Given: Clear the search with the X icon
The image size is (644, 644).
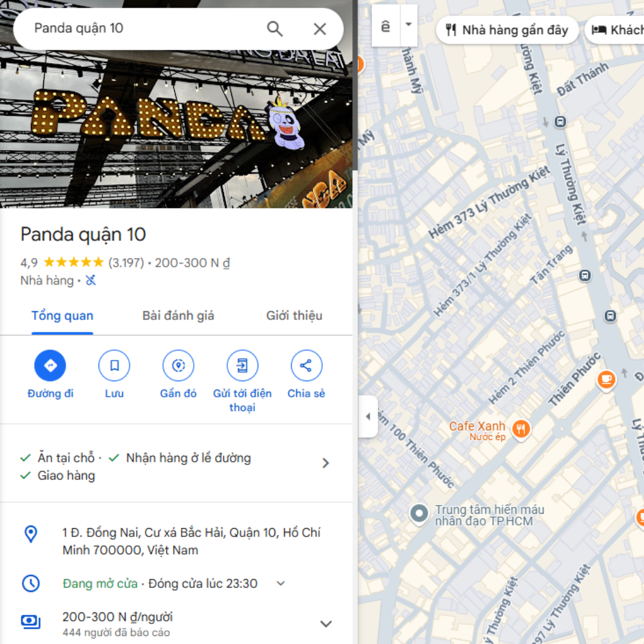Looking at the screenshot, I should pos(319,29).
